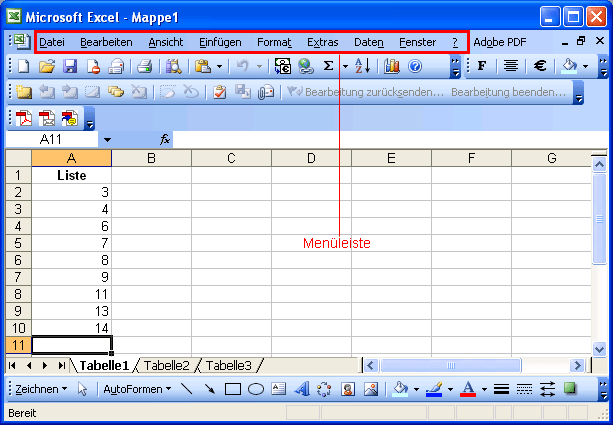Image resolution: width=613 pixels, height=425 pixels.
Task: Jump to last sheet tab arrow
Action: 61,366
